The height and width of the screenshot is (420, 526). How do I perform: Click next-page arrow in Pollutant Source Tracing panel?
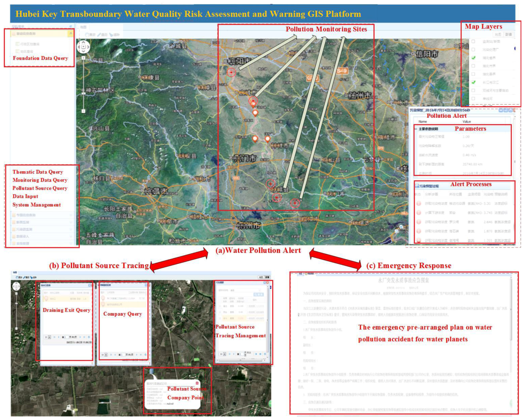[x=256, y=354]
